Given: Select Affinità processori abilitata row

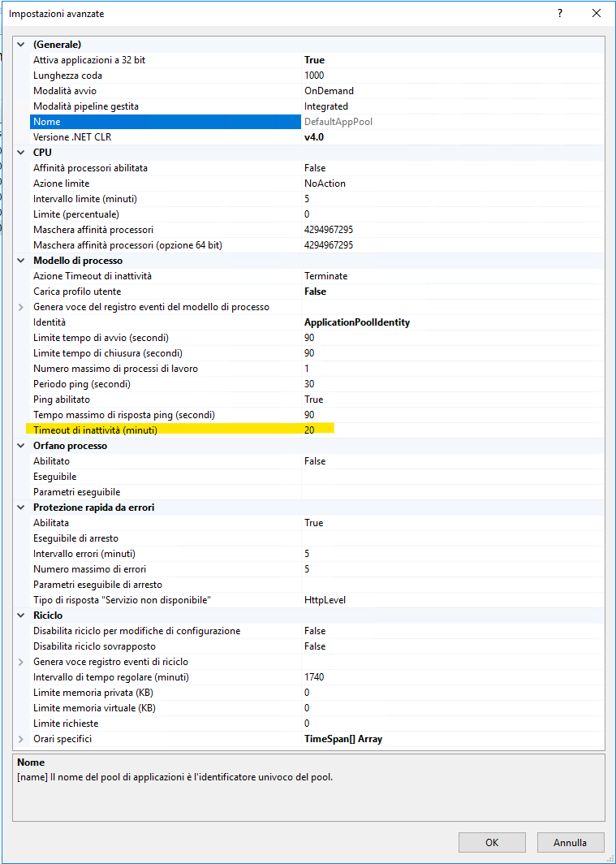Looking at the screenshot, I should click(316, 168).
